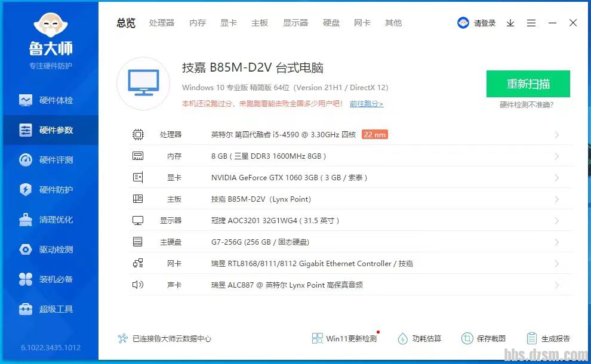Click the green 重新扫描 button
The height and width of the screenshot is (364, 591).
pyautogui.click(x=528, y=84)
